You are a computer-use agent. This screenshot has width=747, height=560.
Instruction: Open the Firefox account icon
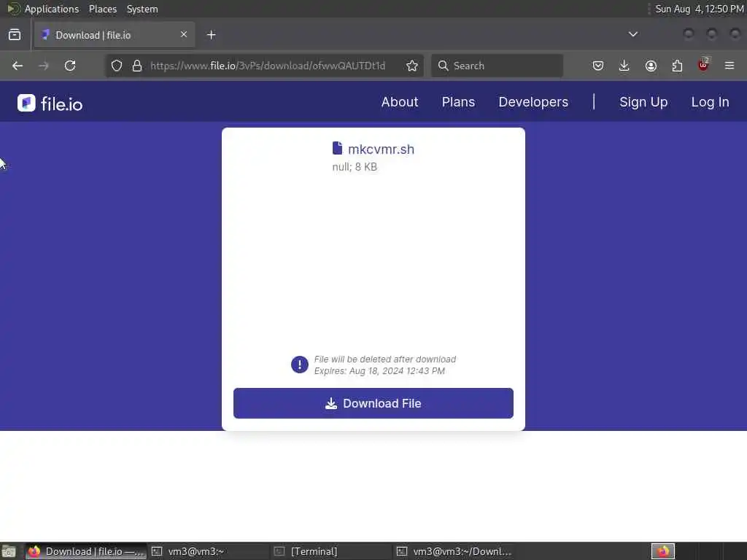tap(651, 66)
